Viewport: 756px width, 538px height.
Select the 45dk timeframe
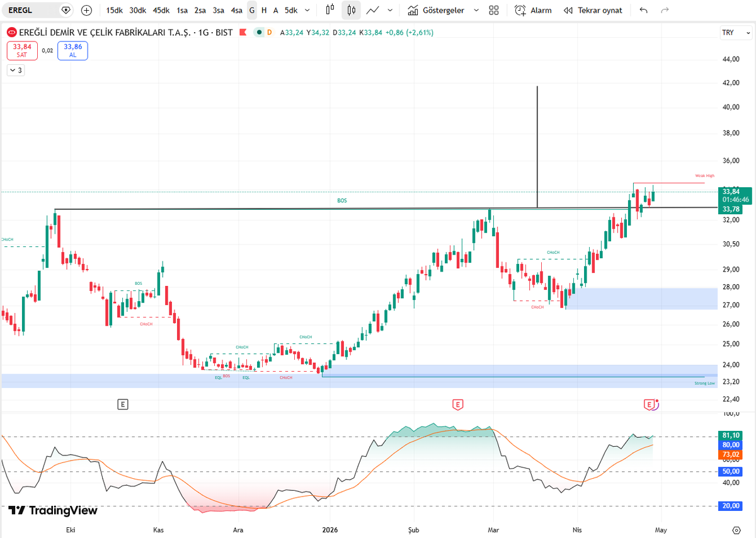(x=161, y=10)
